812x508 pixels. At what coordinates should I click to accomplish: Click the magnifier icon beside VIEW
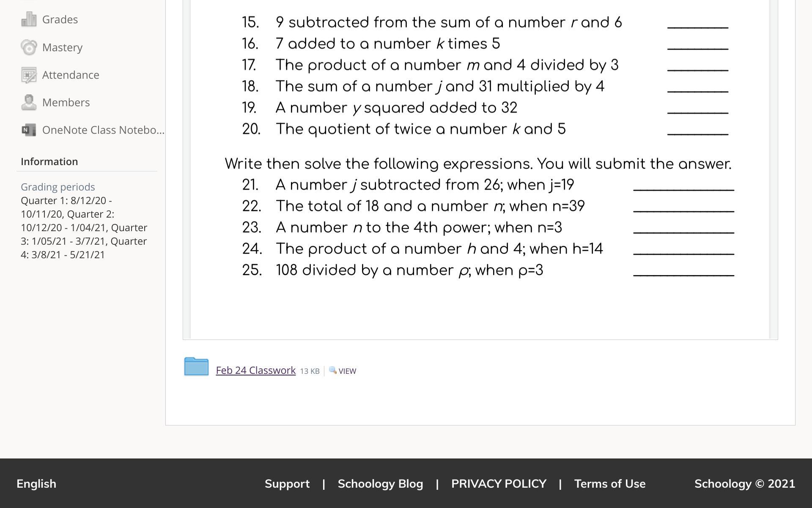333,370
